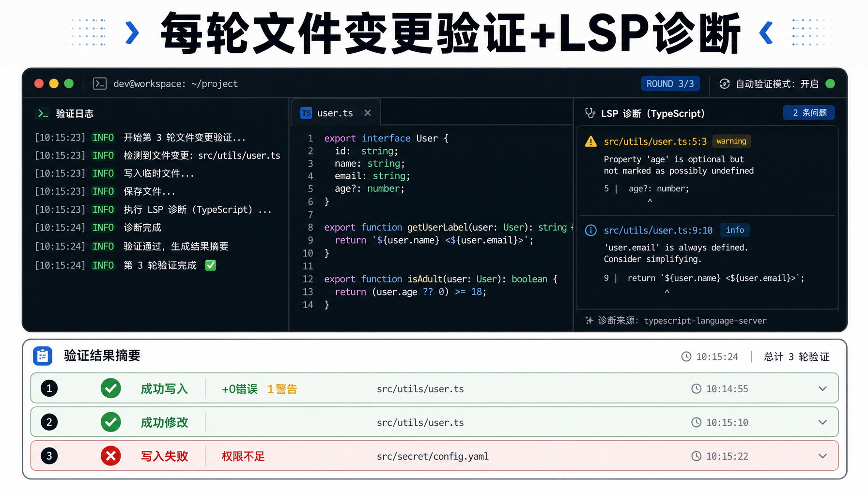868x496 pixels.
Task: Click the yellow window minimize dot
Action: (54, 84)
